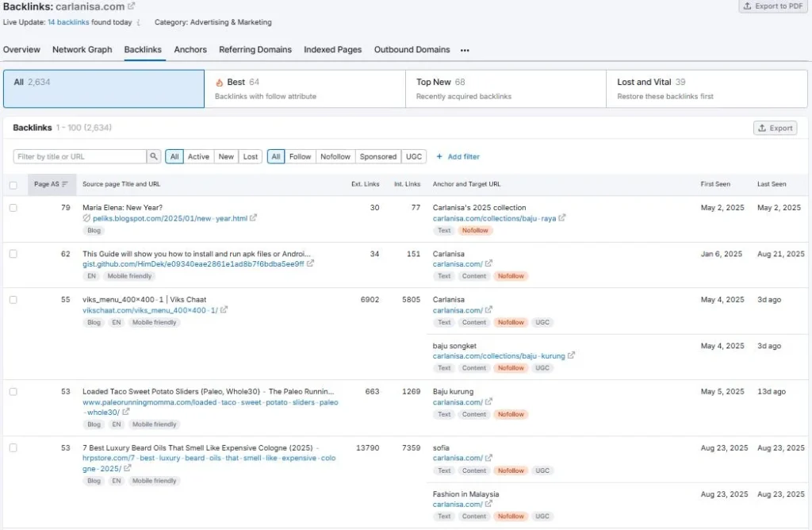Filter by Sponsored attribute

coord(378,156)
